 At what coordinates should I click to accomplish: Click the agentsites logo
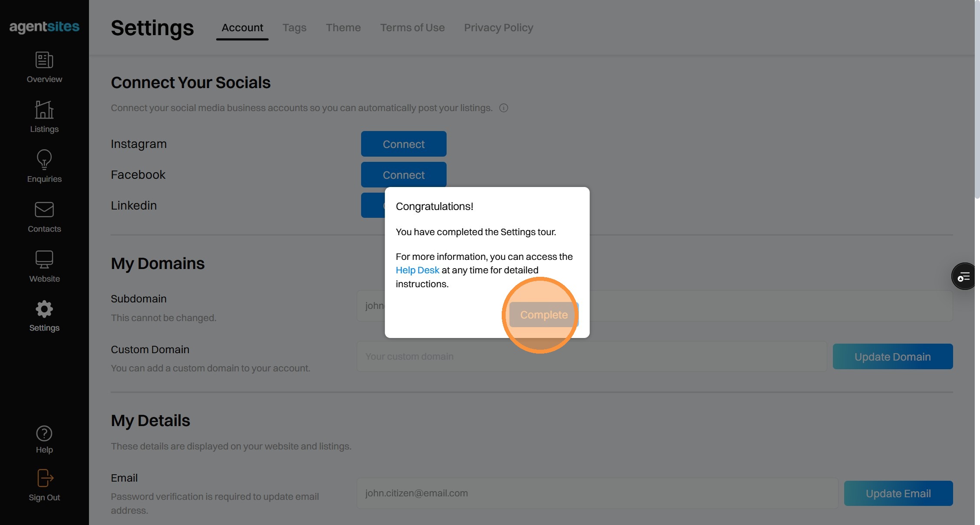[x=44, y=27]
